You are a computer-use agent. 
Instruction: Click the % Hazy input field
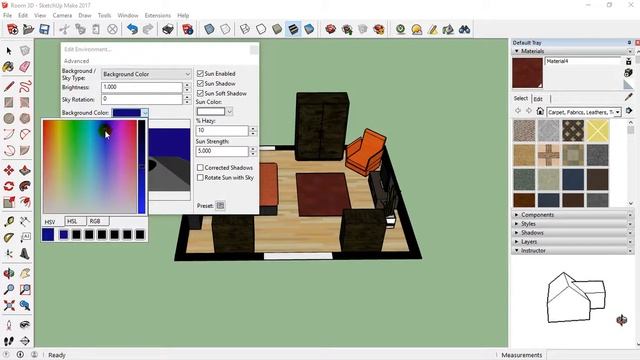[222, 130]
